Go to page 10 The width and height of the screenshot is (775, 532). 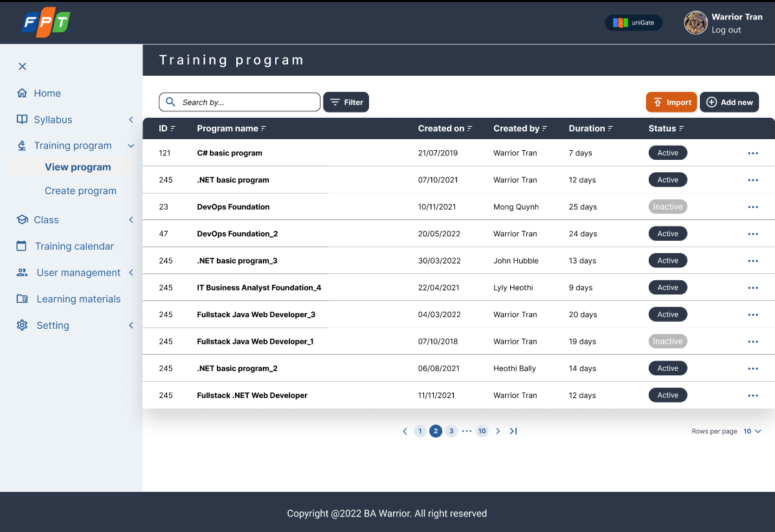tap(482, 431)
